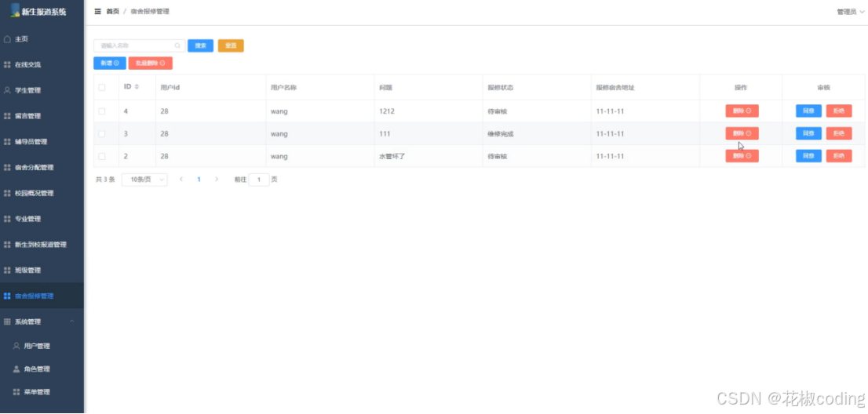Delete the 水管坏了 repair row

click(742, 156)
